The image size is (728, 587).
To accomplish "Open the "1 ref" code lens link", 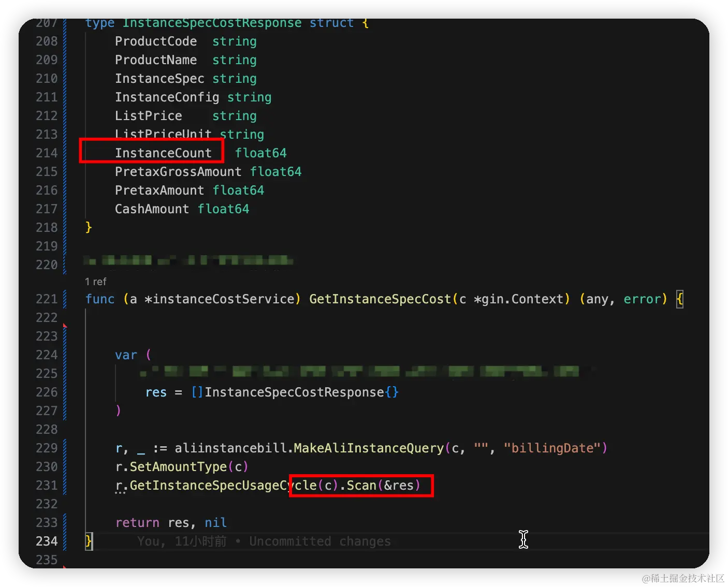I will (95, 282).
